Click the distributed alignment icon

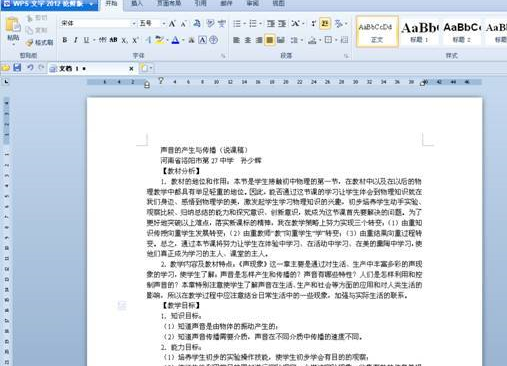[x=281, y=40]
